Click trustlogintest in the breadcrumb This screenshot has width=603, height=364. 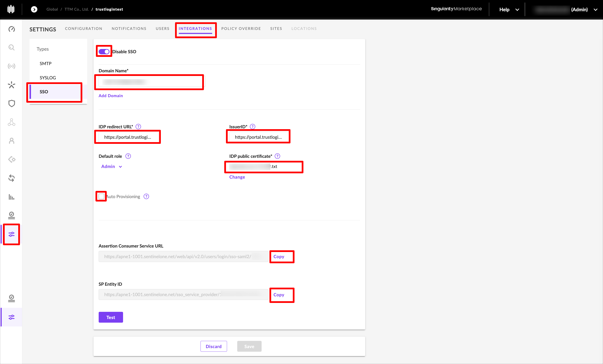[109, 9]
